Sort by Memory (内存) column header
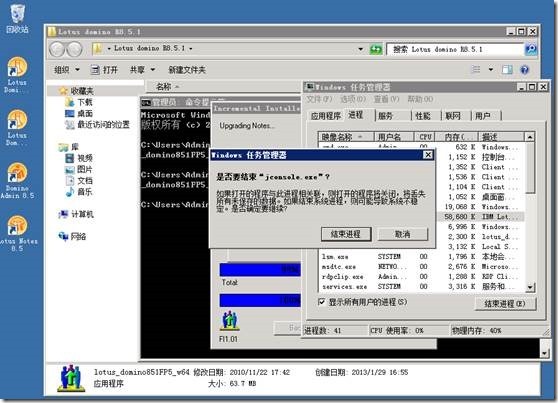Image resolution: width=558 pixels, height=403 pixels. point(457,137)
